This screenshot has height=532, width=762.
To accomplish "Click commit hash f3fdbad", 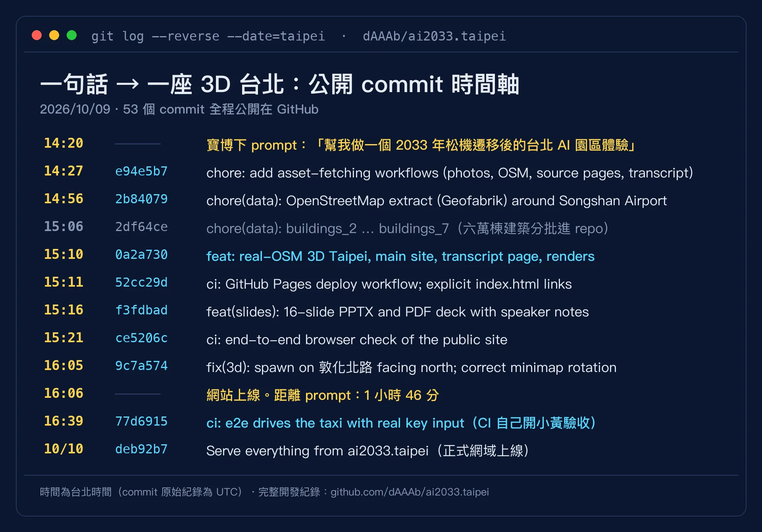I will 141,310.
